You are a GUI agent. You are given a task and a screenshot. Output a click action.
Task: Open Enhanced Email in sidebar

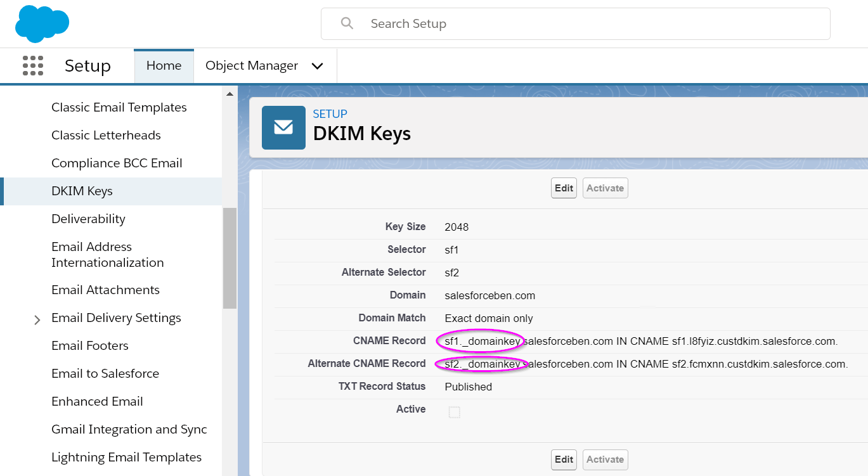tap(97, 401)
